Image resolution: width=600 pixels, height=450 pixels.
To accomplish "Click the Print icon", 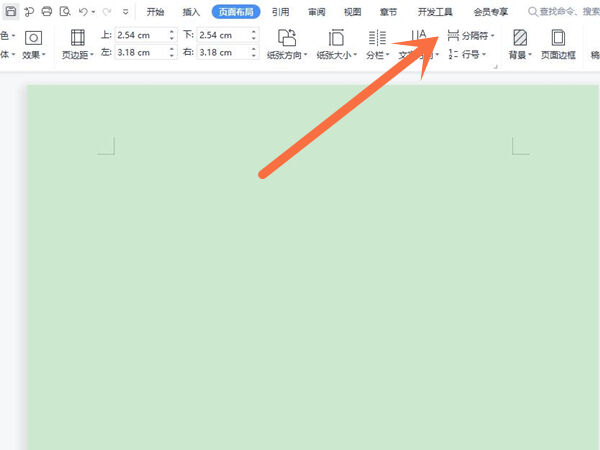I will click(x=46, y=12).
